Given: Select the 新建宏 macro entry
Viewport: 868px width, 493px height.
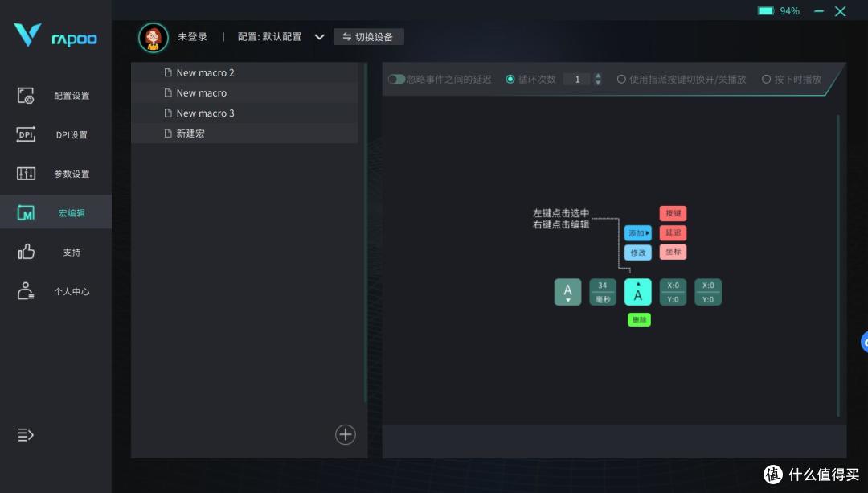Looking at the screenshot, I should click(x=244, y=134).
